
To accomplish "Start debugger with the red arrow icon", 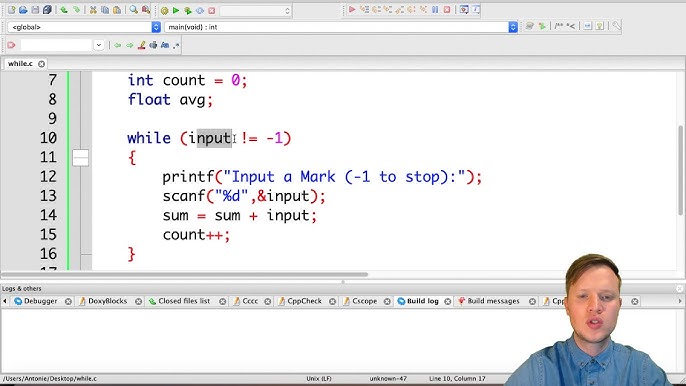I will point(352,10).
